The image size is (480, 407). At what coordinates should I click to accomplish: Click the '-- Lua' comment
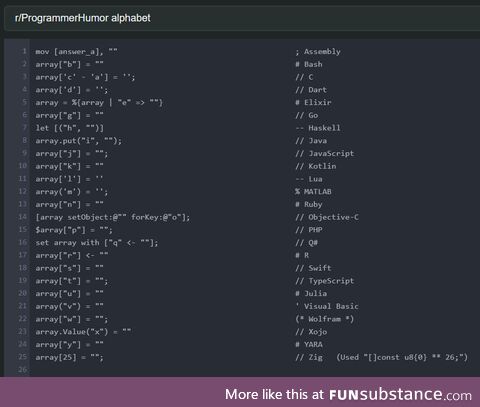click(309, 179)
